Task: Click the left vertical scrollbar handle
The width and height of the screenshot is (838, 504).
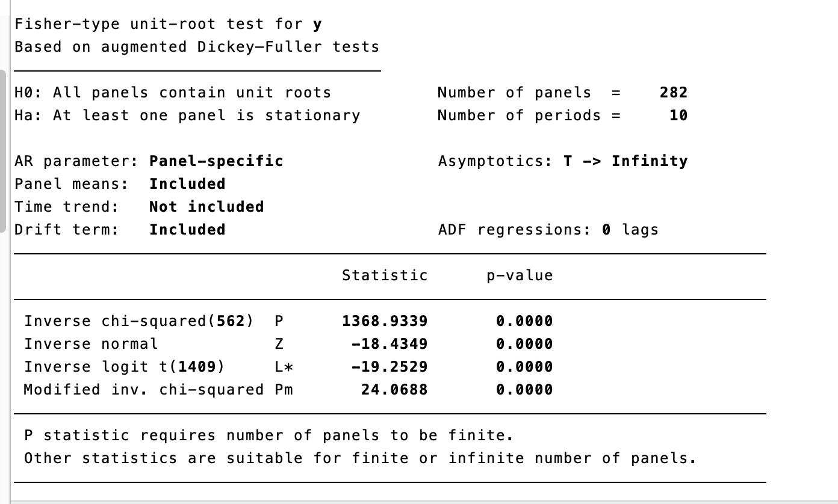Action: 2,153
